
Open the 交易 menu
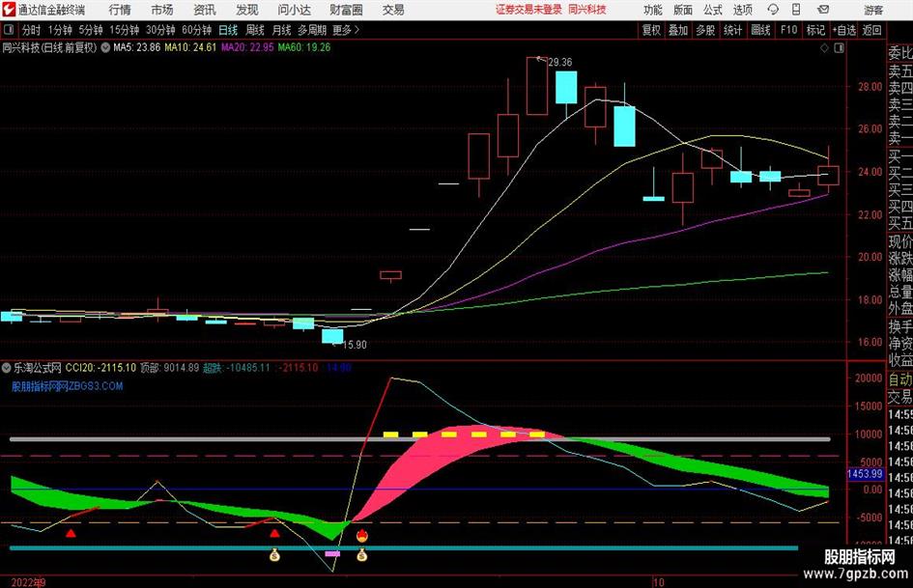point(393,10)
